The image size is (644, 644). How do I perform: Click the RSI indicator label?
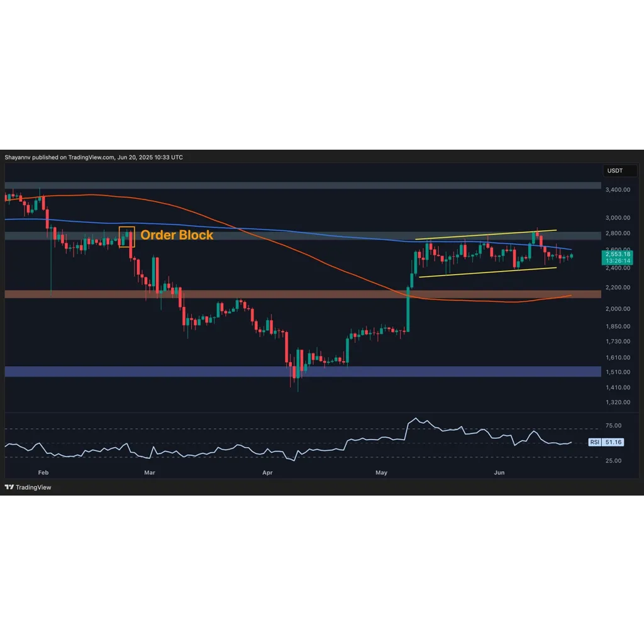[x=595, y=442]
